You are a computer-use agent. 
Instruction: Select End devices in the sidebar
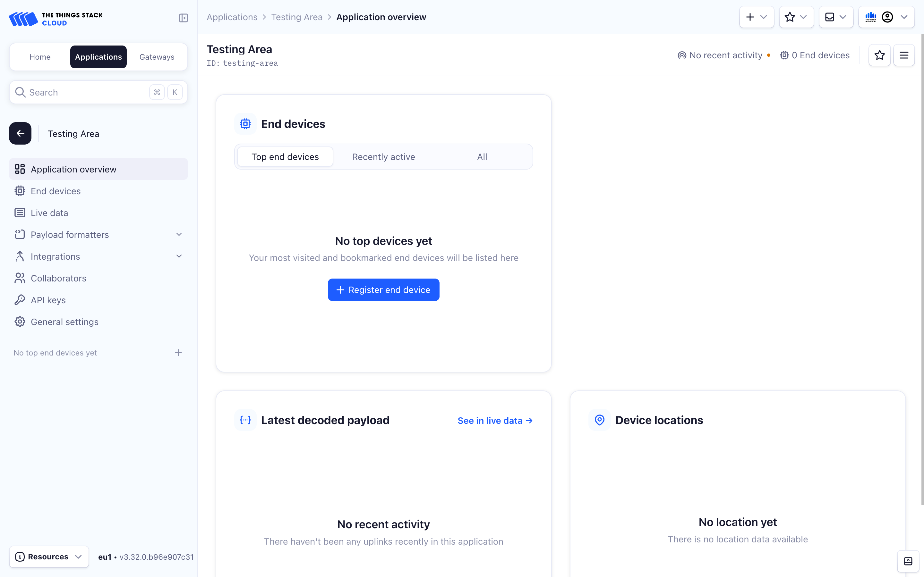pyautogui.click(x=56, y=191)
